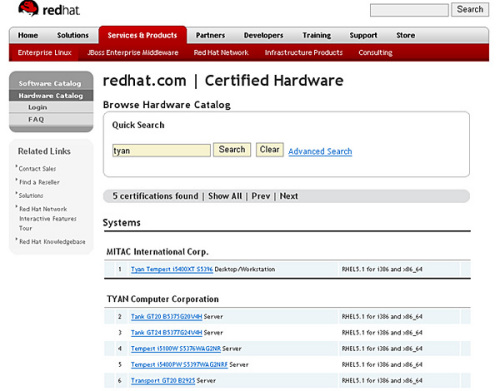Open Red Hat Network Interactive Features Tour
The height and width of the screenshot is (391, 500).
point(47,219)
